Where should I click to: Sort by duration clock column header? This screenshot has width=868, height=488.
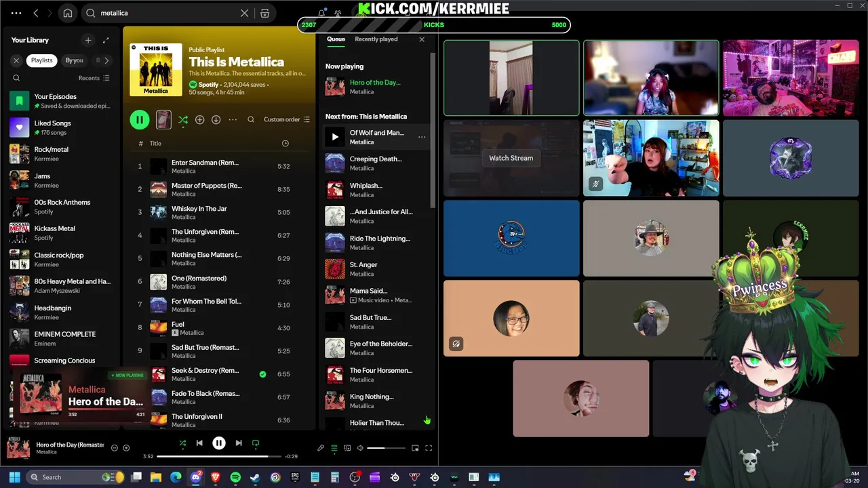[285, 143]
